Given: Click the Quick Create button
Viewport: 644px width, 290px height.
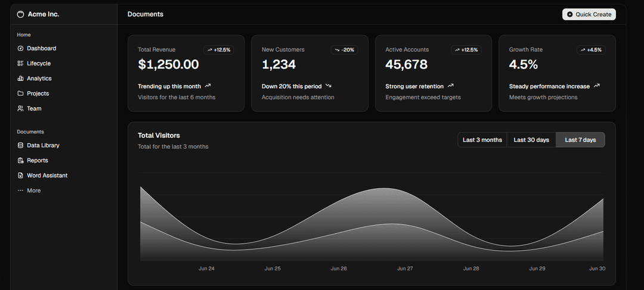Looking at the screenshot, I should [589, 14].
